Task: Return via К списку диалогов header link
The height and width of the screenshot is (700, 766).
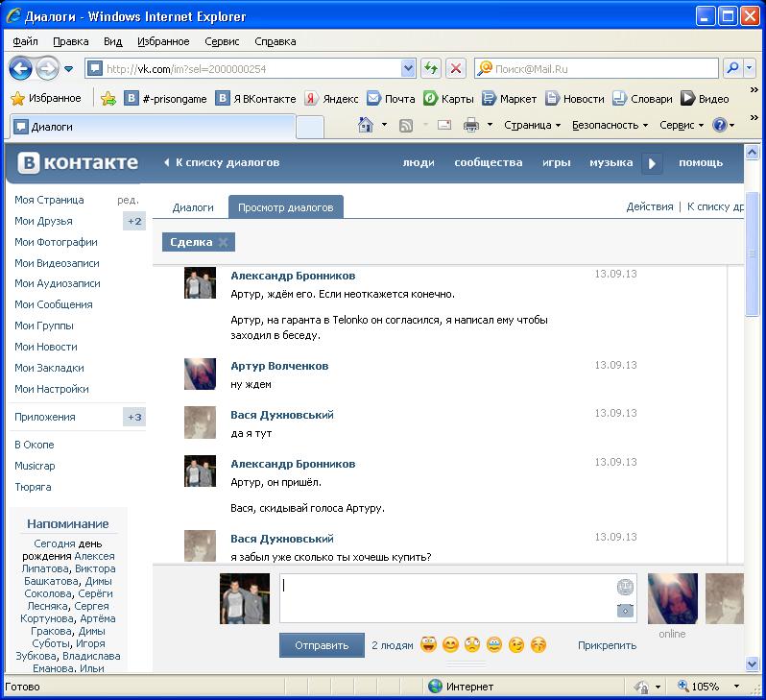Action: tap(223, 162)
